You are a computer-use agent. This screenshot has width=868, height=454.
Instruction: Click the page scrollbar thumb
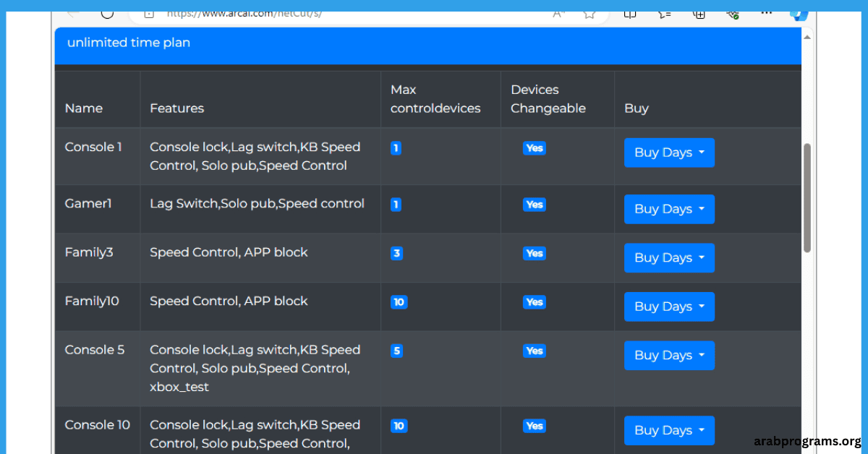[807, 197]
